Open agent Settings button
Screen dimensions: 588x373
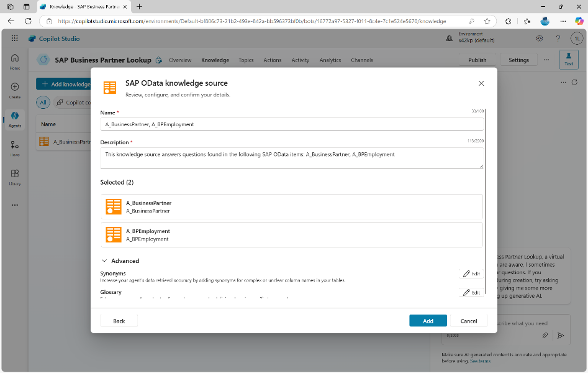[x=518, y=60]
